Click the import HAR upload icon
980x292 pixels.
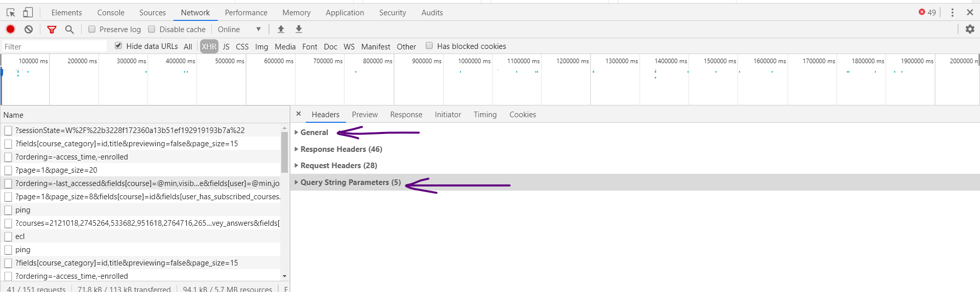coord(281,30)
